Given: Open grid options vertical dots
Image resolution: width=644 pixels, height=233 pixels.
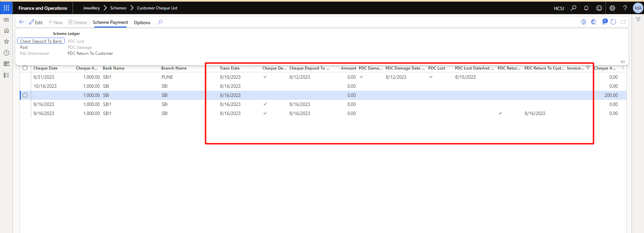Looking at the screenshot, I should point(623,68).
